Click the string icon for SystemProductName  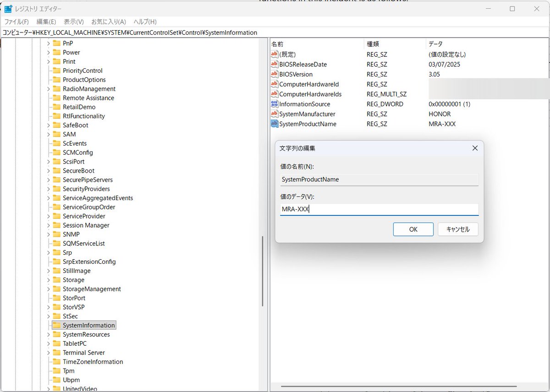click(275, 124)
